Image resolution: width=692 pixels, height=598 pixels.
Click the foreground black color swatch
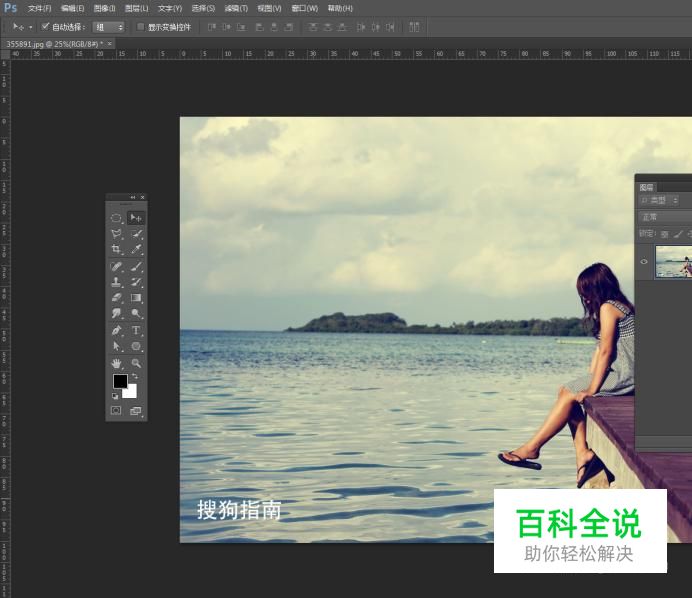tap(120, 381)
